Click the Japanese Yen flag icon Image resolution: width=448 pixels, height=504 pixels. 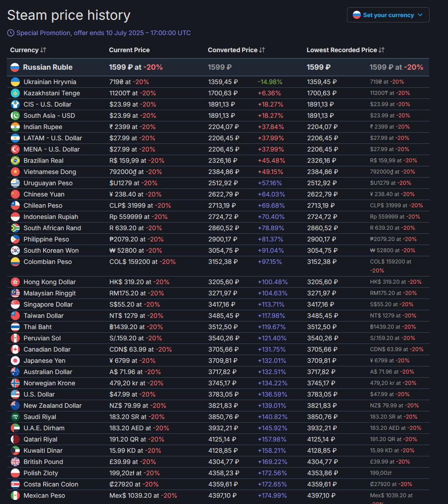click(x=15, y=361)
